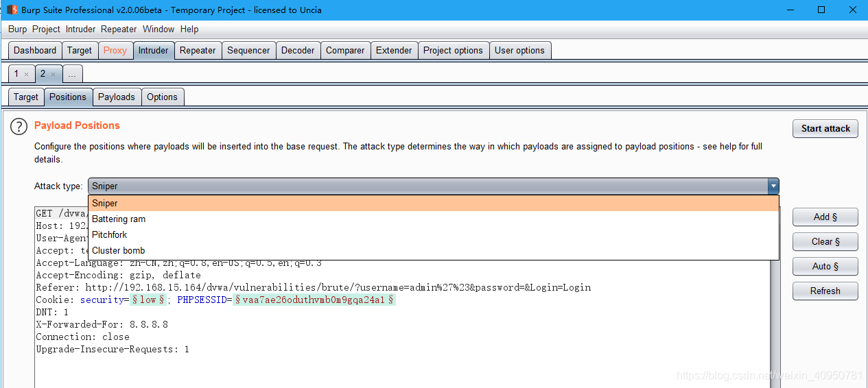This screenshot has width=868, height=388.
Task: Switch to the Comparer tab
Action: [345, 50]
